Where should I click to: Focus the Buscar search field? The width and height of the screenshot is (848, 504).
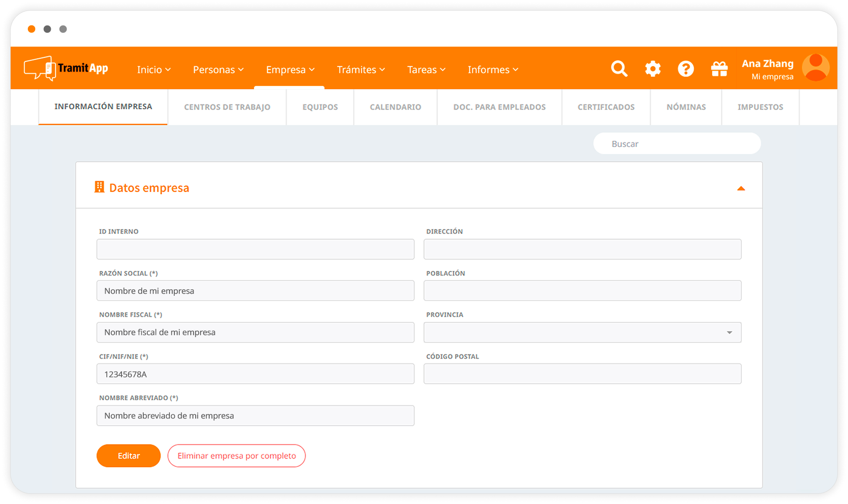click(677, 144)
